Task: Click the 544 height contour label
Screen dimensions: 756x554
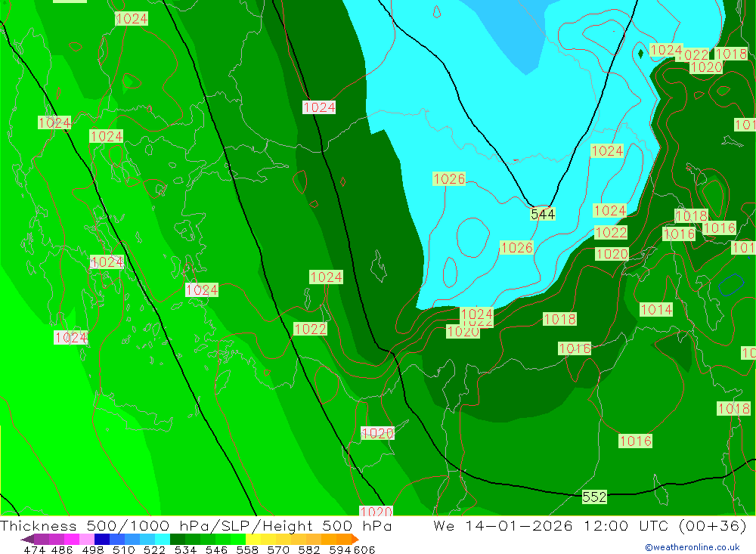Action: [x=542, y=214]
